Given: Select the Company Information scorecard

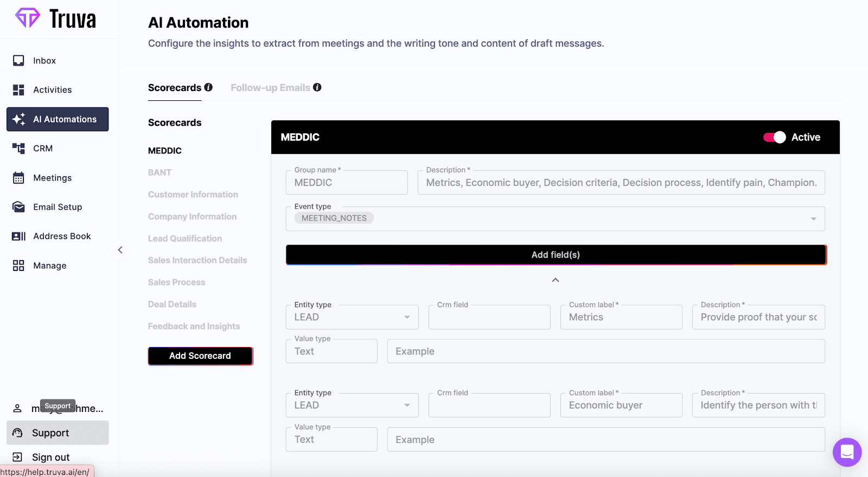Looking at the screenshot, I should click(193, 217).
